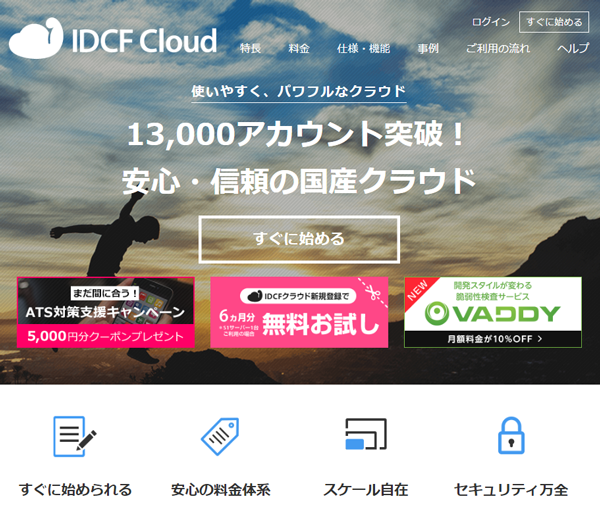Click 使いやすく、パワフルなクラウド tagline
Screen dimensions: 600x506
[298, 91]
